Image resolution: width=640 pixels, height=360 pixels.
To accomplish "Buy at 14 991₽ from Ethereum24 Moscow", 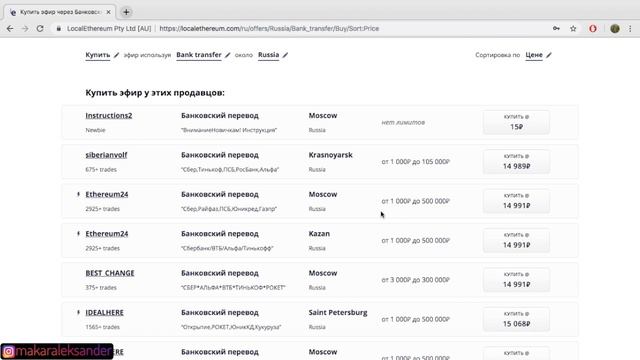I will coord(516,201).
